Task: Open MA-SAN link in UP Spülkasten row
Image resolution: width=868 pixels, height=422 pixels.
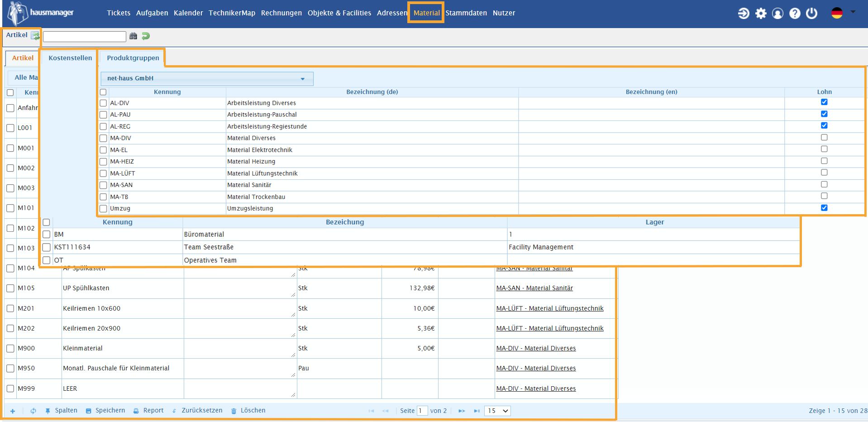Action: [x=534, y=288]
